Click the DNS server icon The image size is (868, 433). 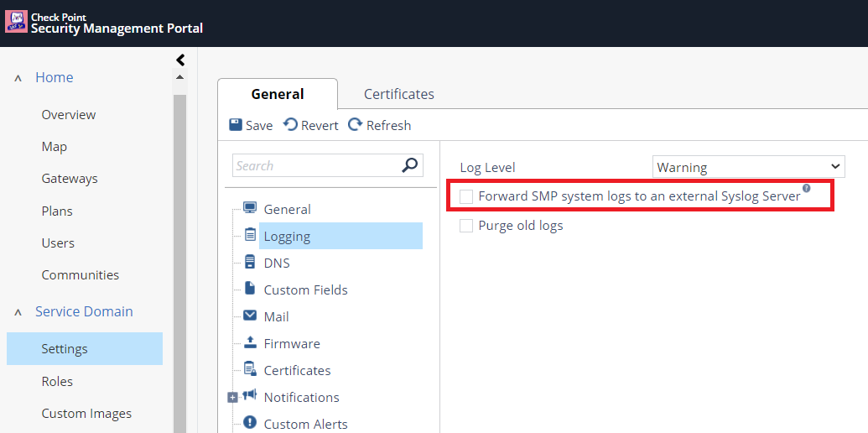[250, 261]
